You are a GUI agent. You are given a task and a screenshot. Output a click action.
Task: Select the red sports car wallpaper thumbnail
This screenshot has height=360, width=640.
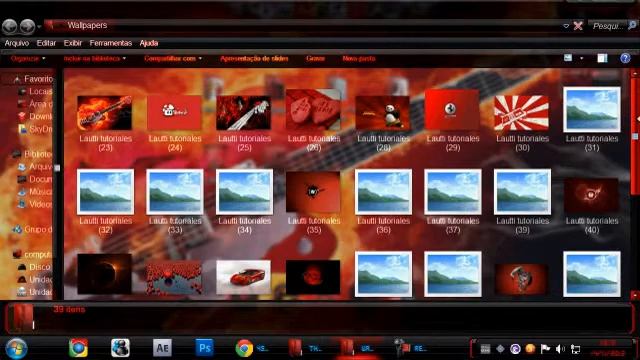[x=244, y=277]
